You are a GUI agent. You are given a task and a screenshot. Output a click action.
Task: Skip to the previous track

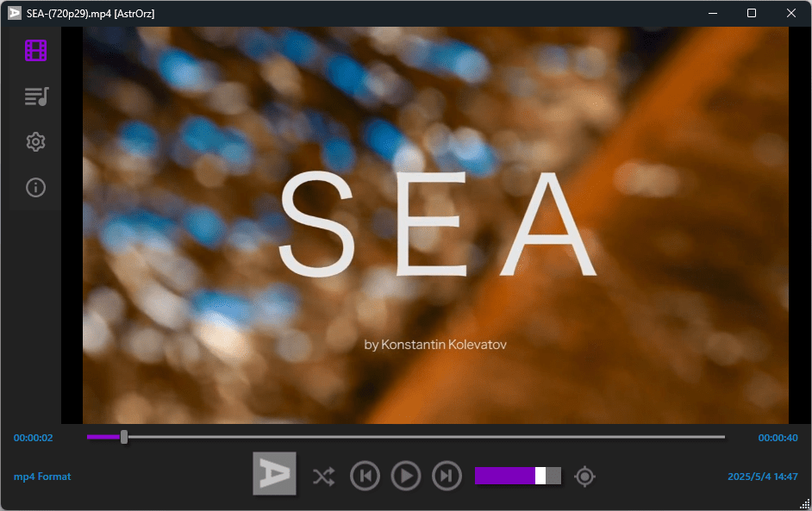click(x=365, y=476)
